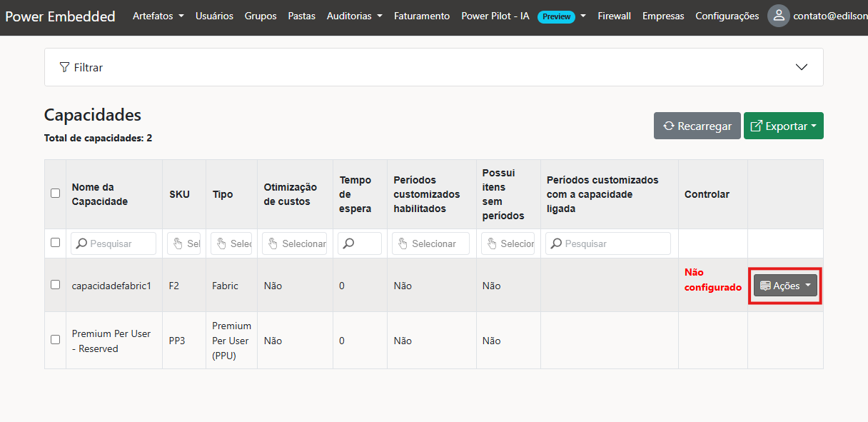Open the Configurações page
Image resolution: width=868 pixels, height=422 pixels.
[727, 16]
